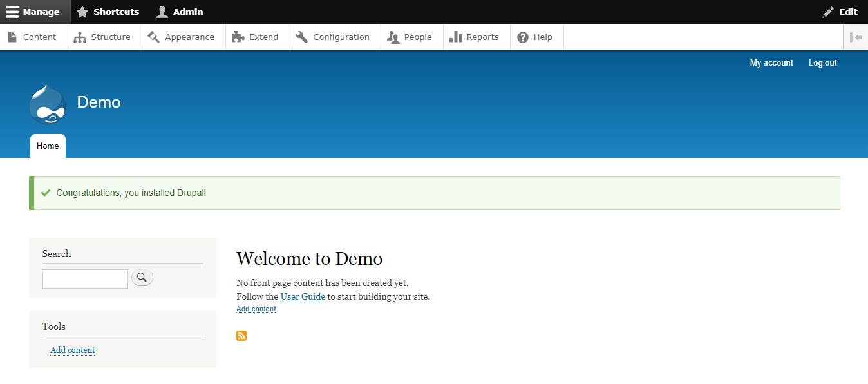Screen dimensions: 868x384
Task: Click the Drupal drop logo
Action: click(48, 104)
